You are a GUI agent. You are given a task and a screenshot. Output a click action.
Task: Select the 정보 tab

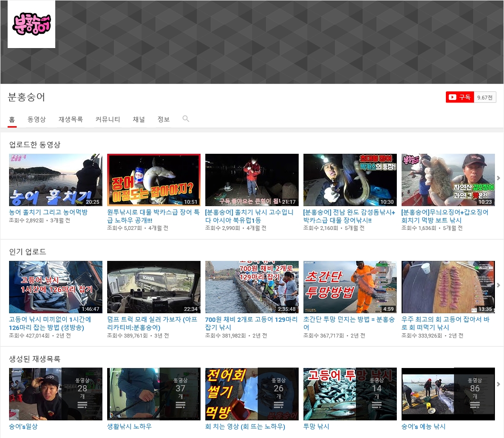point(163,119)
